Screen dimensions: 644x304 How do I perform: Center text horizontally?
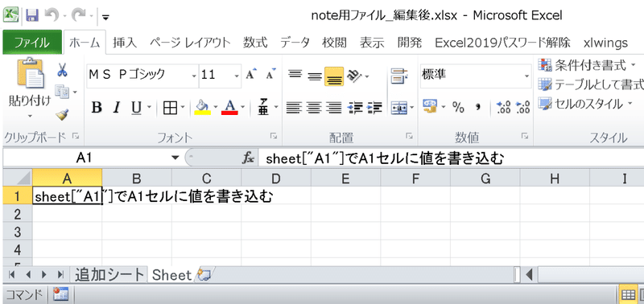(314, 108)
